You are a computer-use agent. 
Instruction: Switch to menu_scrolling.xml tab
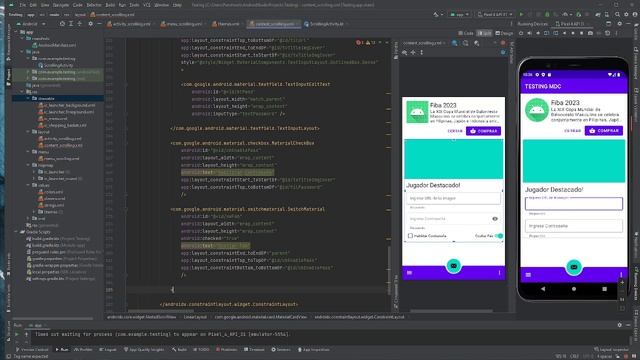[x=183, y=24]
